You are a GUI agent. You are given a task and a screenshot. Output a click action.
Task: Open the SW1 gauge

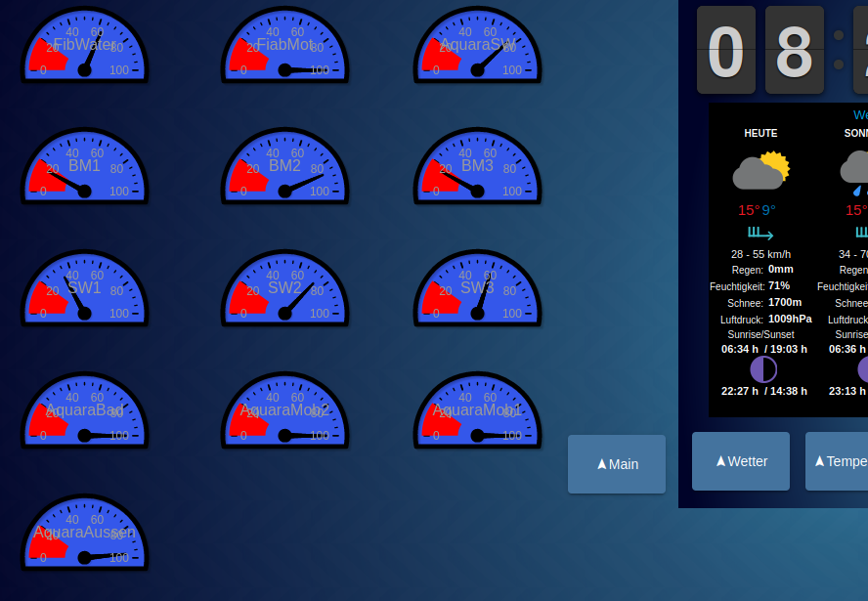pos(85,288)
